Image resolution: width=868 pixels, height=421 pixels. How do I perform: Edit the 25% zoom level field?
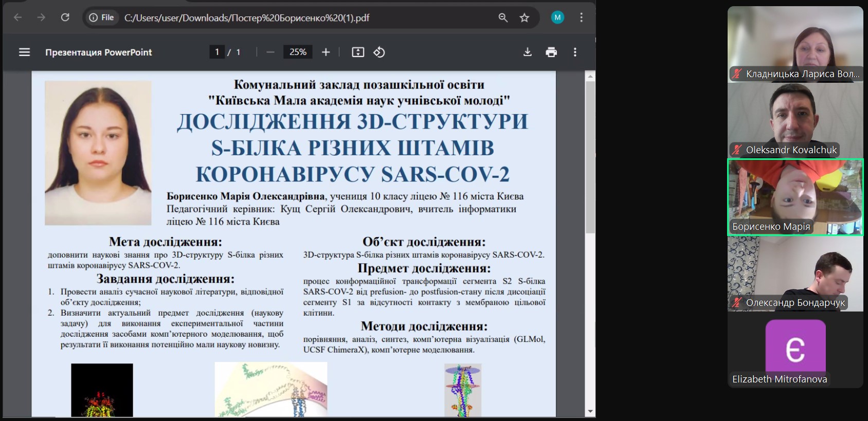[x=298, y=52]
